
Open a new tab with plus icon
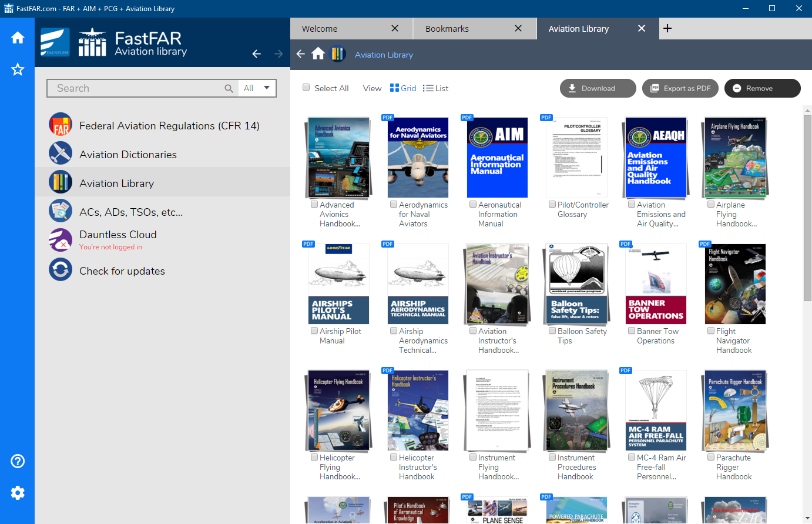click(667, 28)
